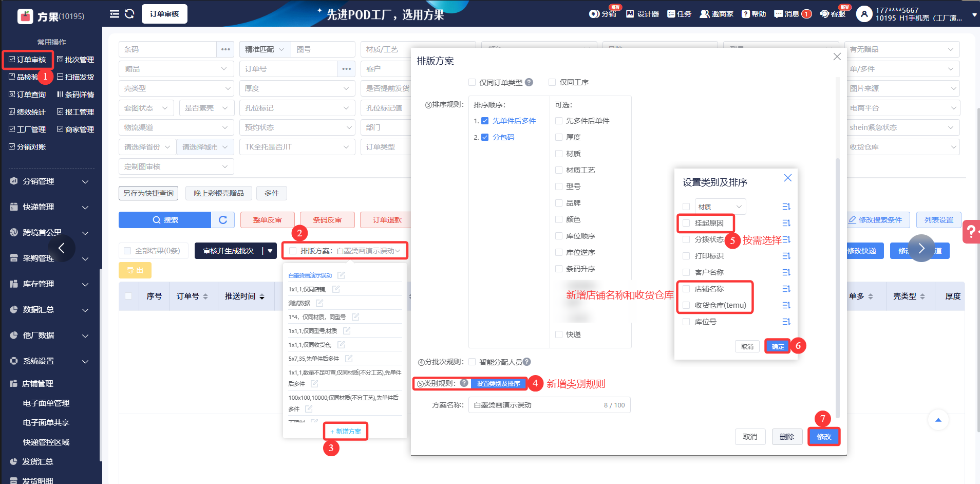Check the 收货仓库(temu) checkbox
Screen dimensions: 980x484
[686, 305]
